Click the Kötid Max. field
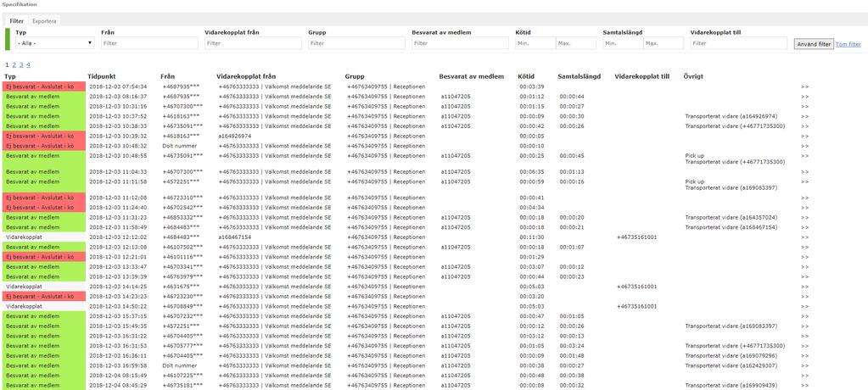Viewport: 868px width, 390px height. point(576,42)
